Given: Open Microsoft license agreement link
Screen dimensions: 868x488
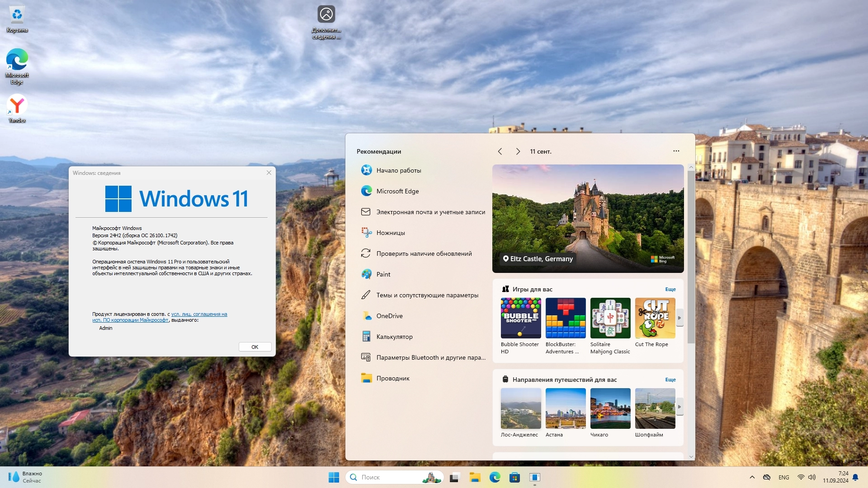Looking at the screenshot, I should click(199, 314).
